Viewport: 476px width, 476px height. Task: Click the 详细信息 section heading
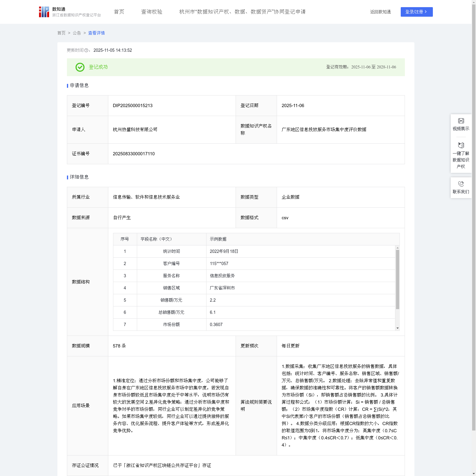[x=79, y=177]
